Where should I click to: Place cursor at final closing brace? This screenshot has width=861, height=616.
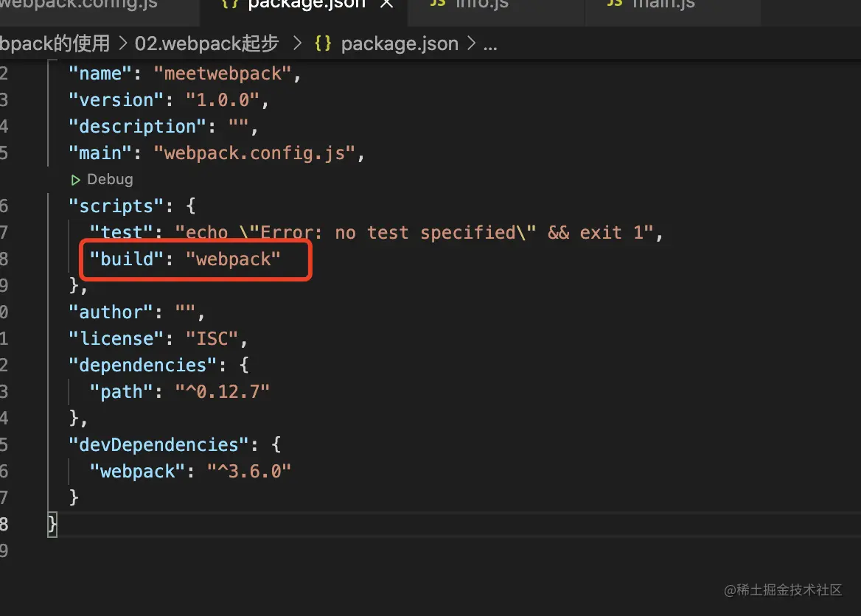point(52,525)
